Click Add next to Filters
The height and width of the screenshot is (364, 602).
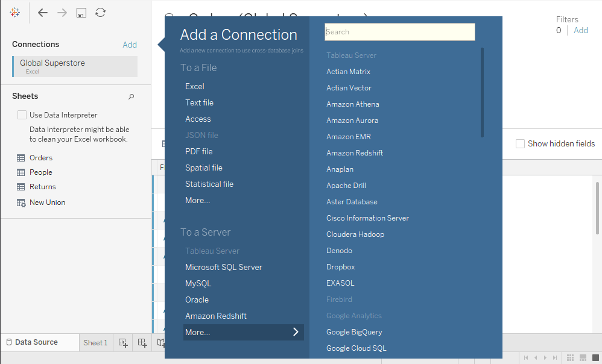point(580,30)
